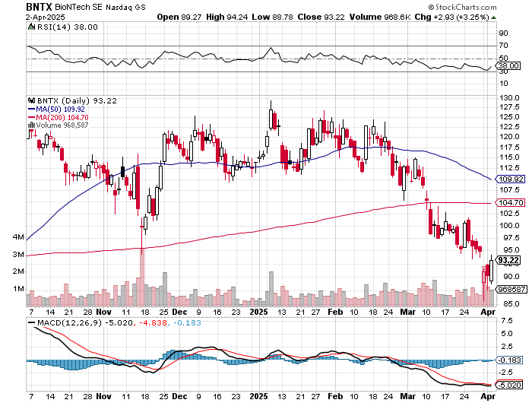Click the MA(200) 104.70 legend entry

pos(62,117)
